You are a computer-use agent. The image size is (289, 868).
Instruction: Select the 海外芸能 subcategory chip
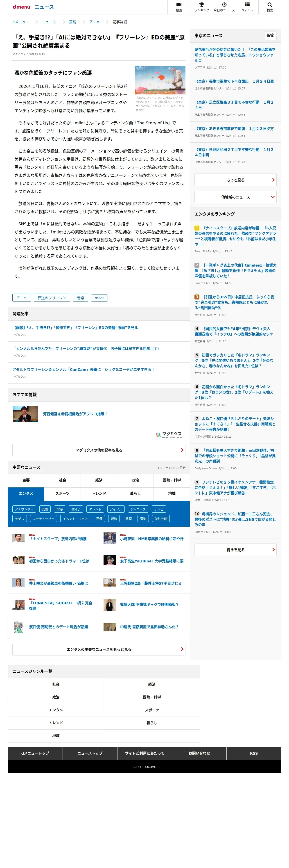[x=161, y=519]
